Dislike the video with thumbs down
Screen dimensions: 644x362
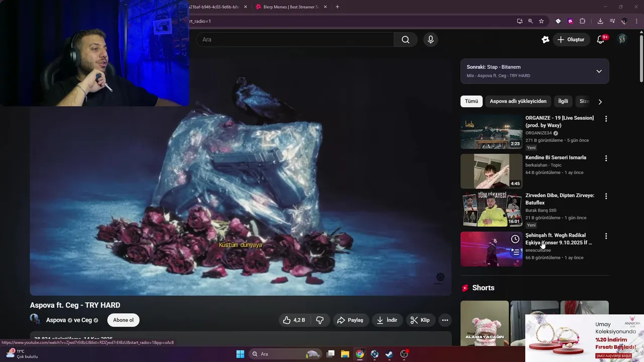coord(320,320)
